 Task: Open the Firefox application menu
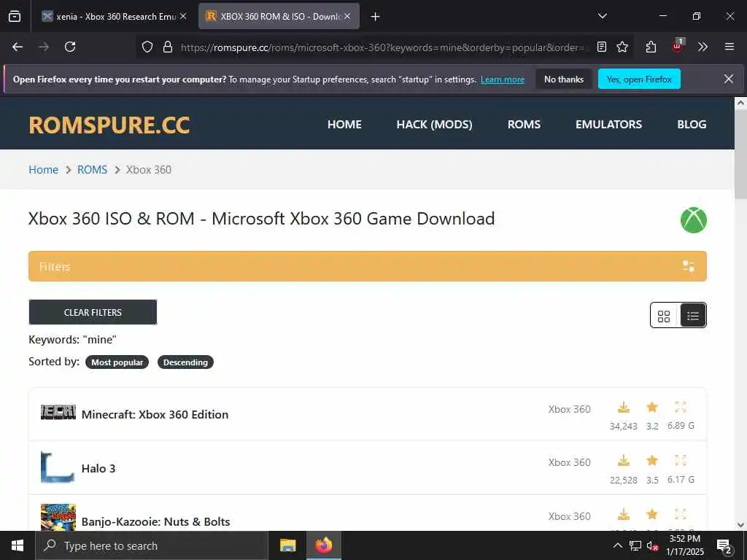click(729, 47)
